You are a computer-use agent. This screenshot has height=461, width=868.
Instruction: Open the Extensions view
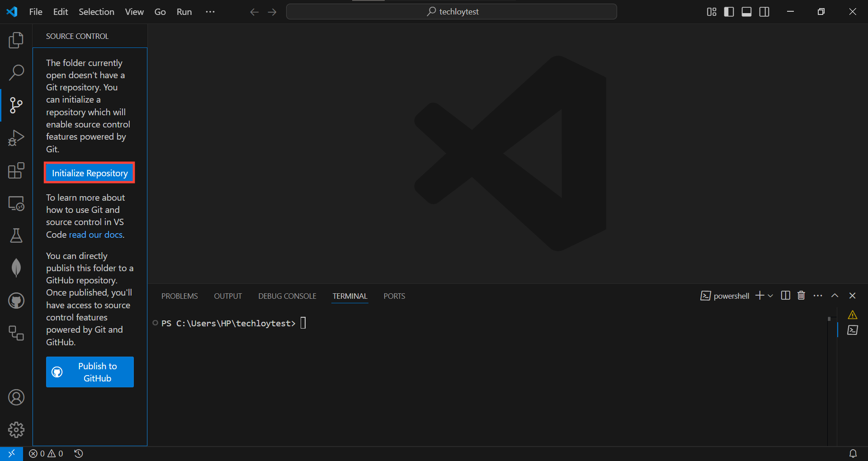(x=16, y=171)
